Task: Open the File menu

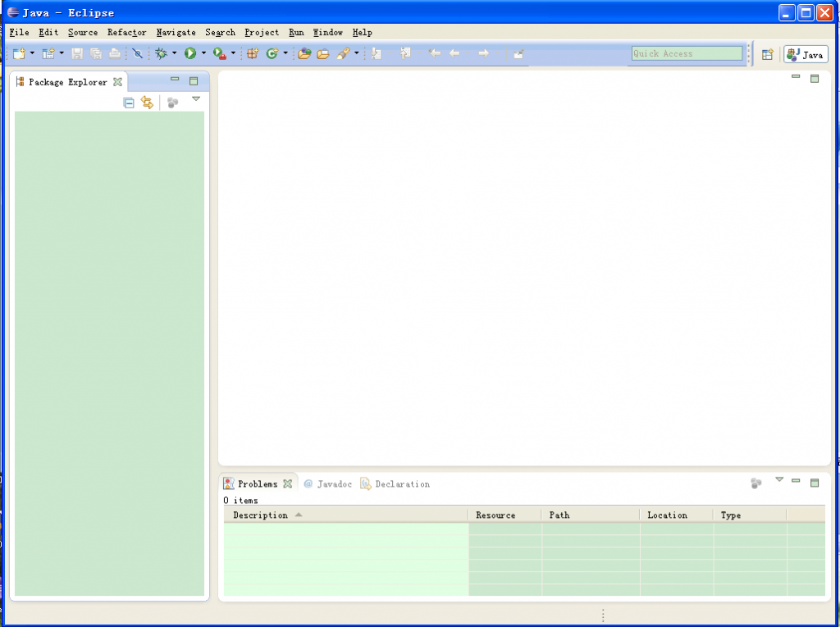Action: pyautogui.click(x=20, y=32)
